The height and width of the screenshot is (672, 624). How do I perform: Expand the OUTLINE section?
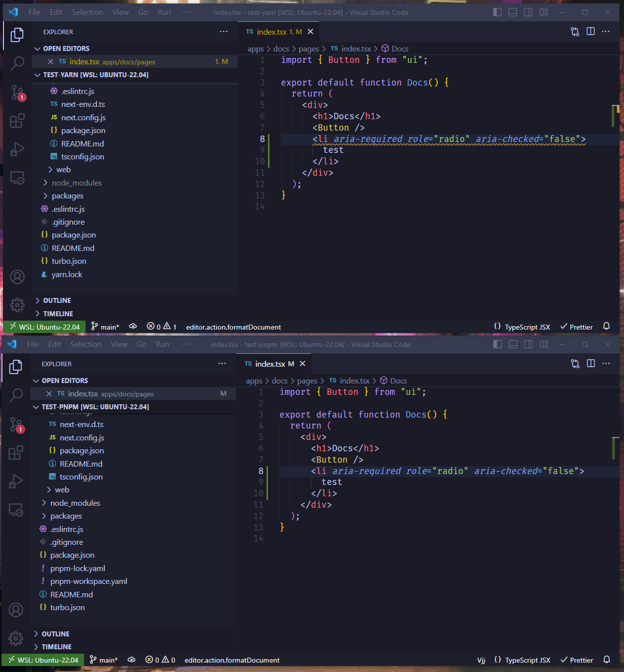pos(57,300)
